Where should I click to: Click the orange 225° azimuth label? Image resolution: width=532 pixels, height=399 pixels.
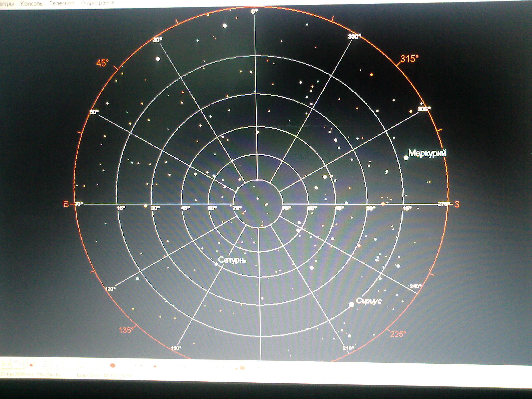click(398, 334)
